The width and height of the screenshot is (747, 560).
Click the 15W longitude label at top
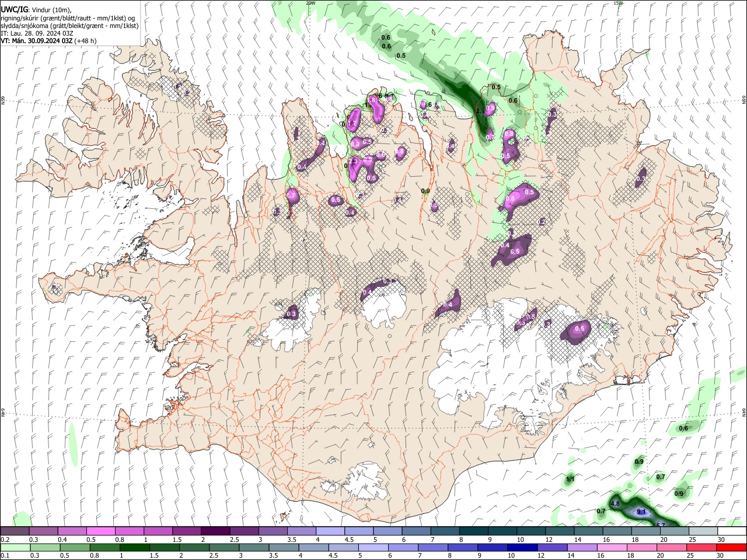(x=619, y=3)
